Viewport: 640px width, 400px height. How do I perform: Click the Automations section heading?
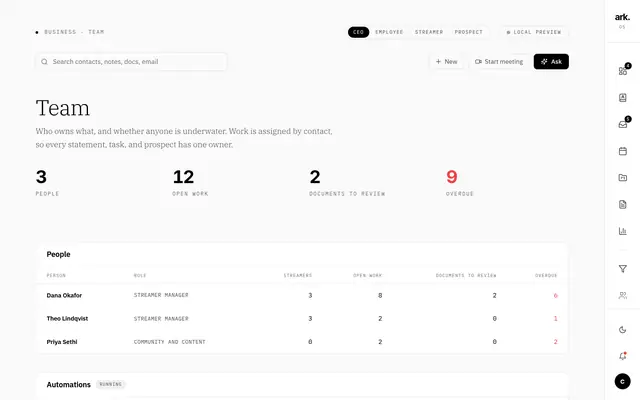point(69,384)
